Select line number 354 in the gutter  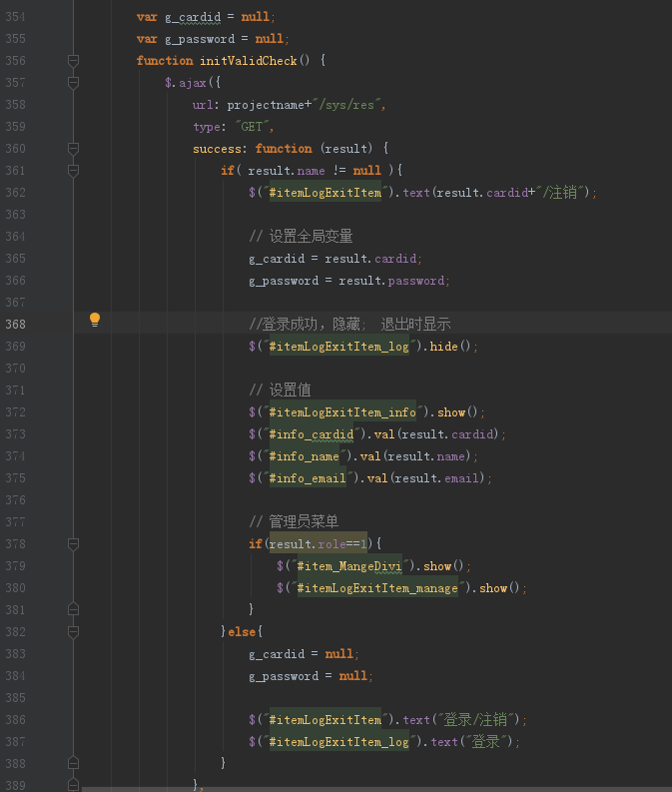pos(15,17)
